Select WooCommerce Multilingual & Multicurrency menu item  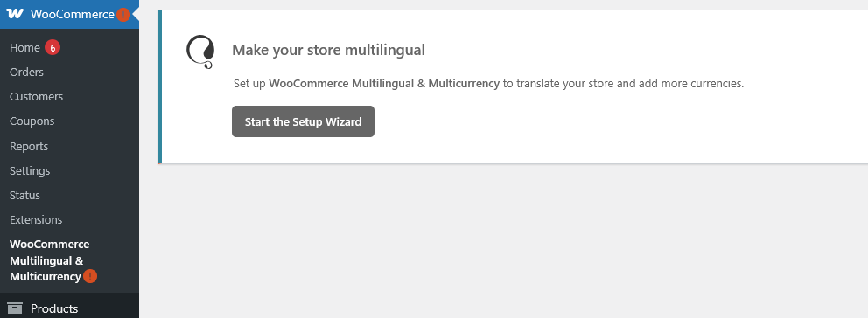tap(49, 260)
